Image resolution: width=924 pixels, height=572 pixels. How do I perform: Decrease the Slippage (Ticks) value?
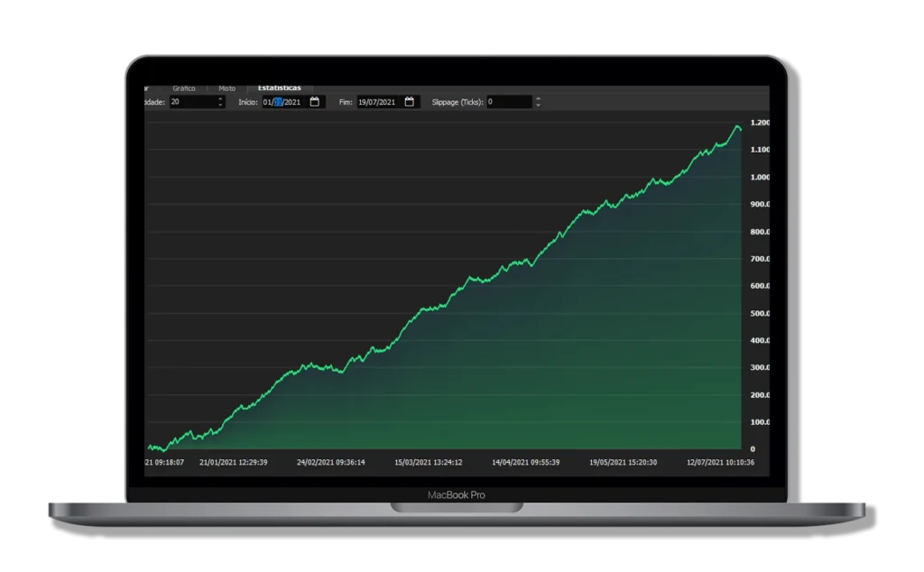(539, 106)
